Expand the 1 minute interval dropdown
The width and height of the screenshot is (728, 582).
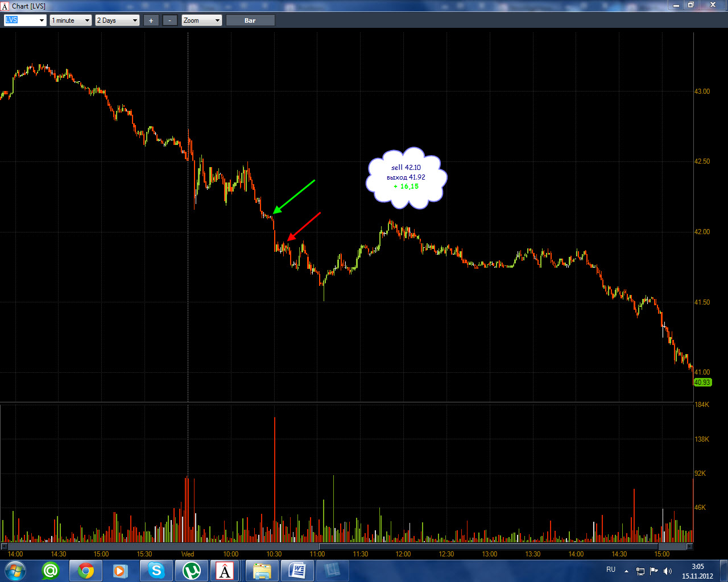tap(71, 20)
